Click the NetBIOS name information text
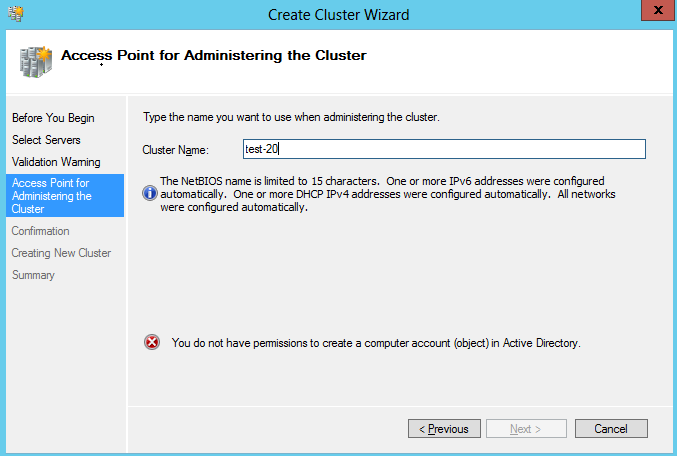677x456 pixels. point(388,194)
